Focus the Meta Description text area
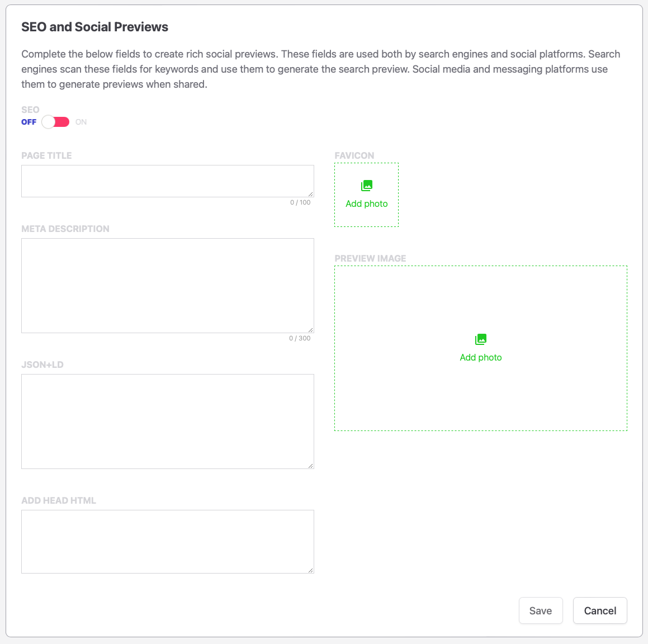Screen dimensions: 648x644 (x=167, y=286)
